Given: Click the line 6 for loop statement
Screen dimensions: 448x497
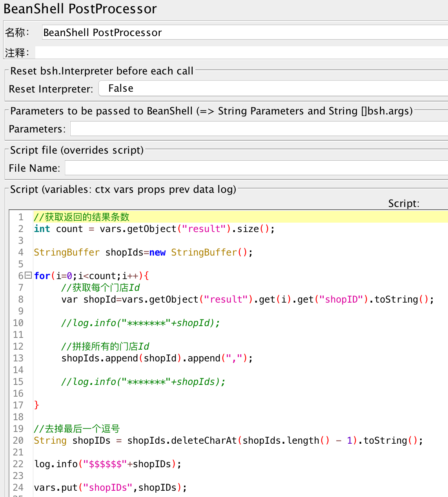Looking at the screenshot, I should point(91,276).
